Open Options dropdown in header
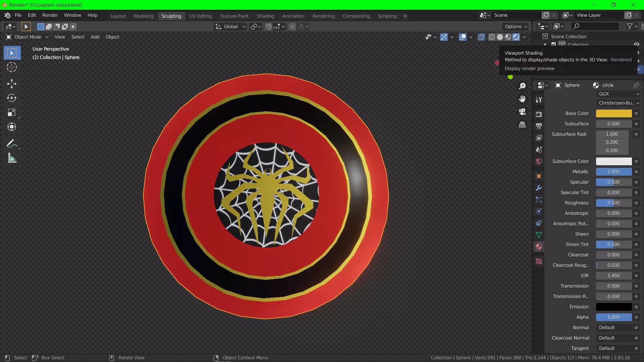The width and height of the screenshot is (644, 362). click(516, 26)
